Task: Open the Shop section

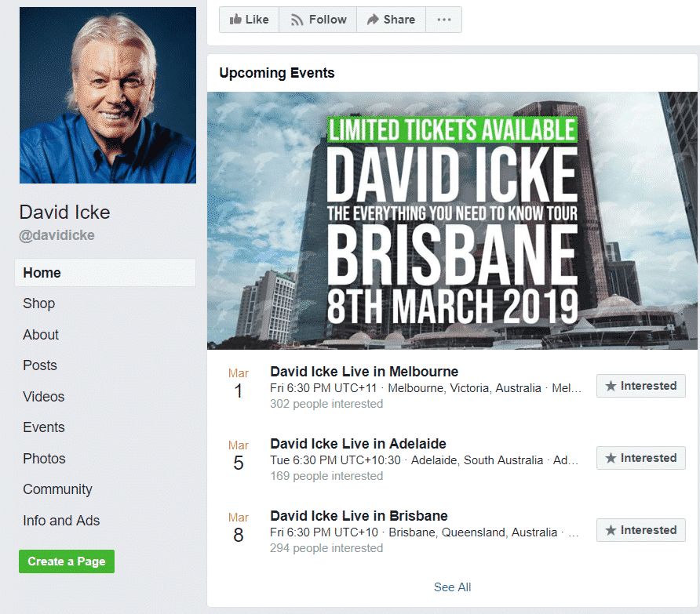Action: pyautogui.click(x=38, y=303)
